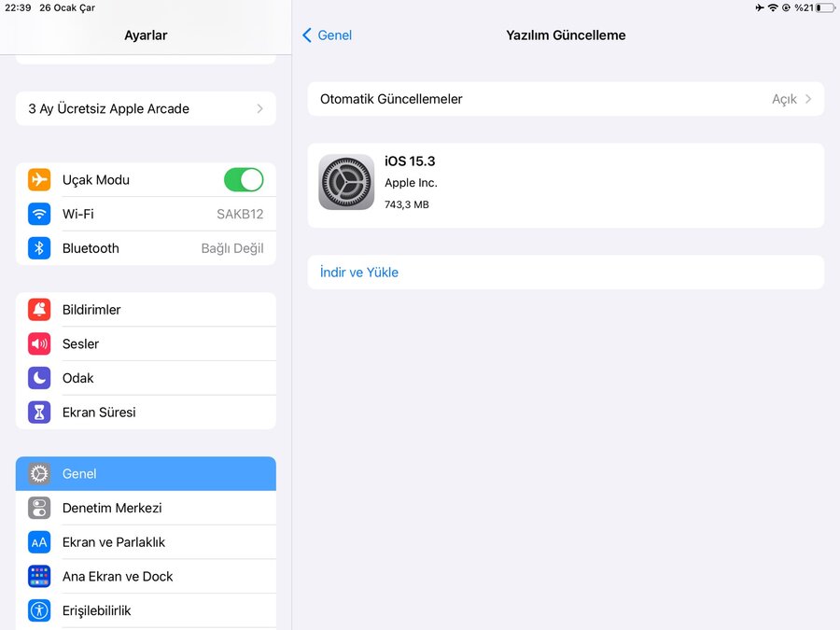Screen dimensions: 840x630
Task: Open Ekran ve Parlaklık settings
Action: [x=146, y=542]
